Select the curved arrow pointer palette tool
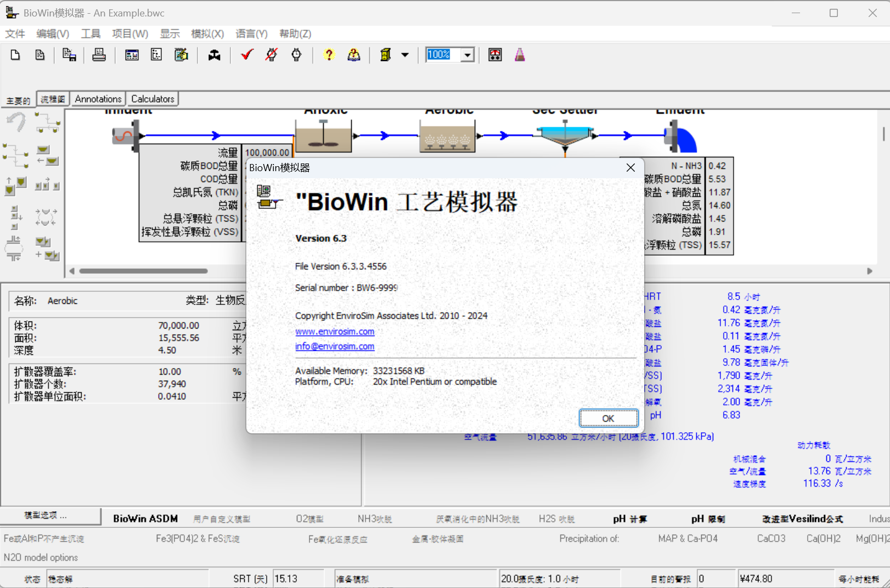890x588 pixels. click(x=16, y=122)
